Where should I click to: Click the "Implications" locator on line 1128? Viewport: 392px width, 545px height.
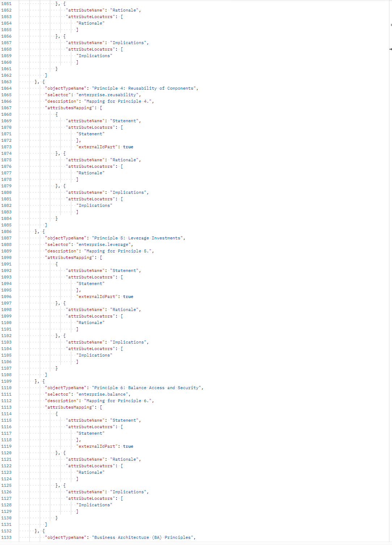(x=94, y=505)
